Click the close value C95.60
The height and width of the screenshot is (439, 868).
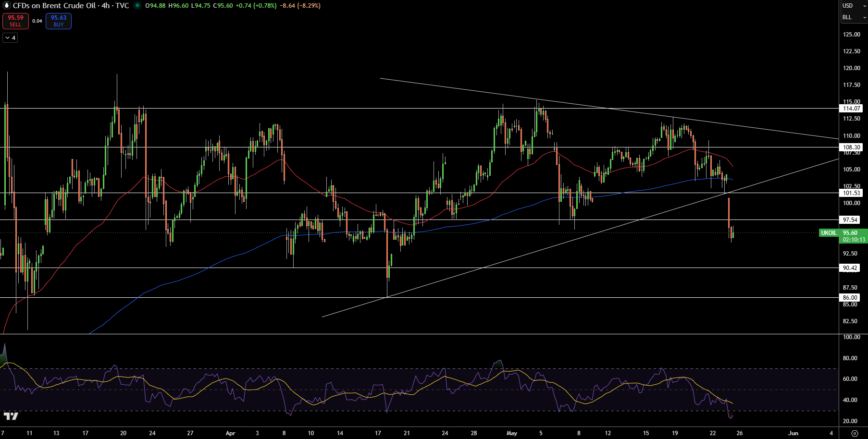223,6
